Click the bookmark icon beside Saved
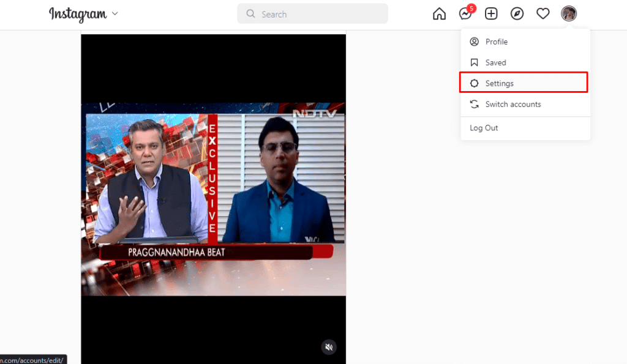 [474, 62]
